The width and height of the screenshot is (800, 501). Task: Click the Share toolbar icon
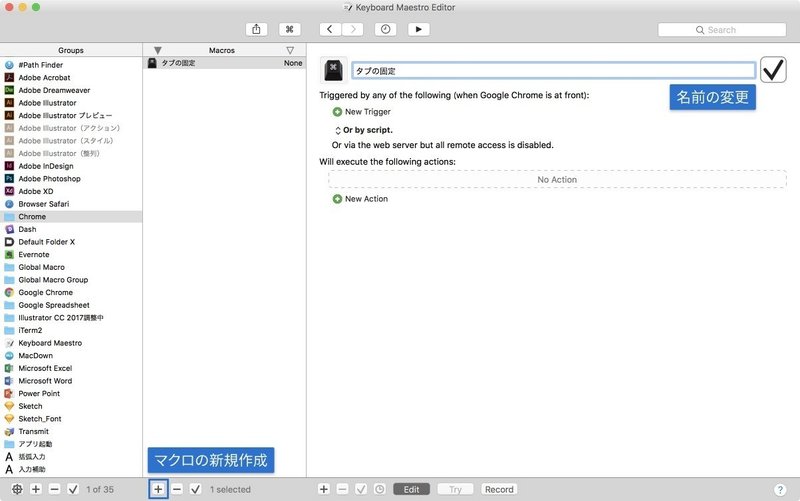tap(256, 29)
